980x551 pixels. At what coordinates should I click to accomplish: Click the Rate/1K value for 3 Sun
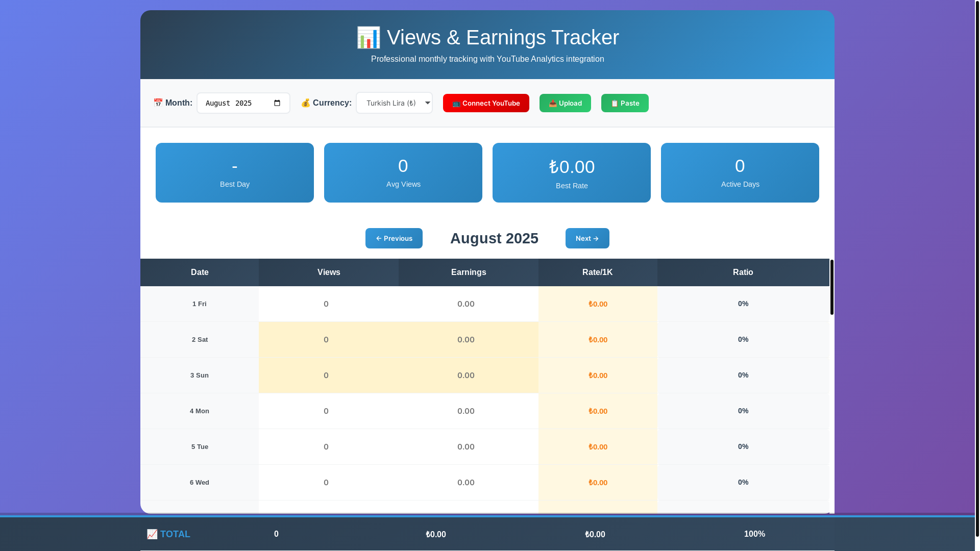598,375
